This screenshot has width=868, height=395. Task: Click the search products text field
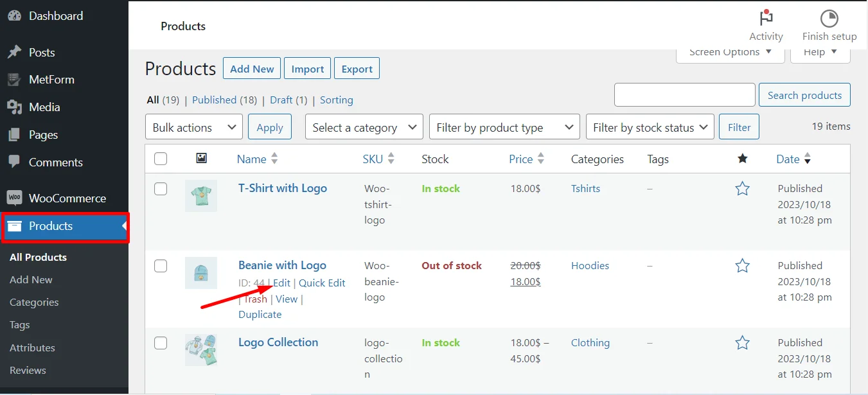[x=685, y=95]
